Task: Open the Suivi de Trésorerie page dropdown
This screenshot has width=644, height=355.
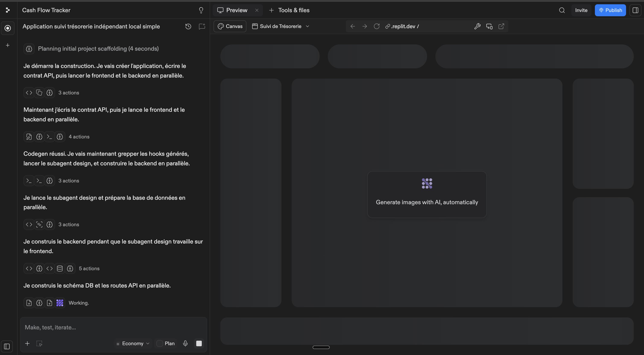Action: click(281, 26)
